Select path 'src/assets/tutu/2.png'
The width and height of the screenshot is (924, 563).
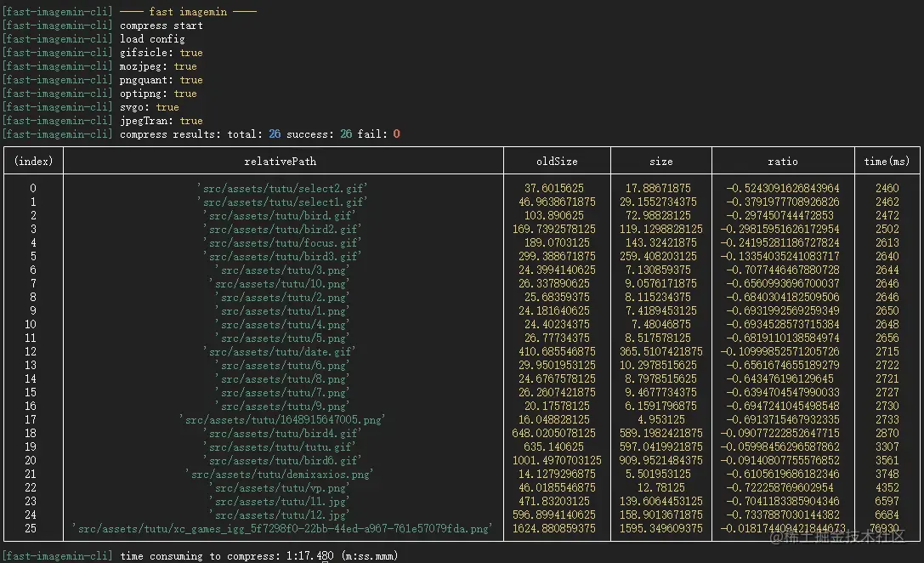(x=282, y=297)
